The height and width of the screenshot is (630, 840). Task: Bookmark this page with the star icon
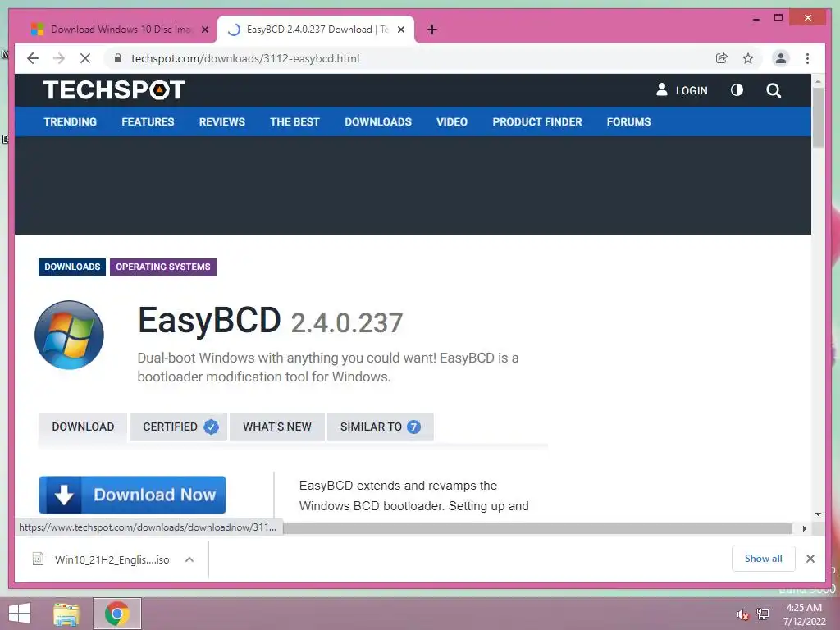[x=748, y=58]
